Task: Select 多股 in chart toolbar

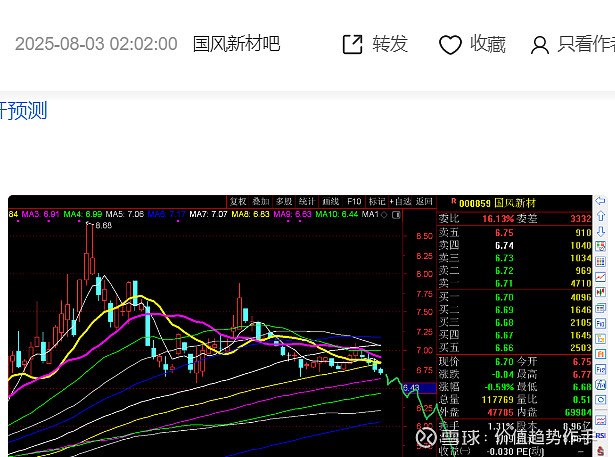Action: 284,202
